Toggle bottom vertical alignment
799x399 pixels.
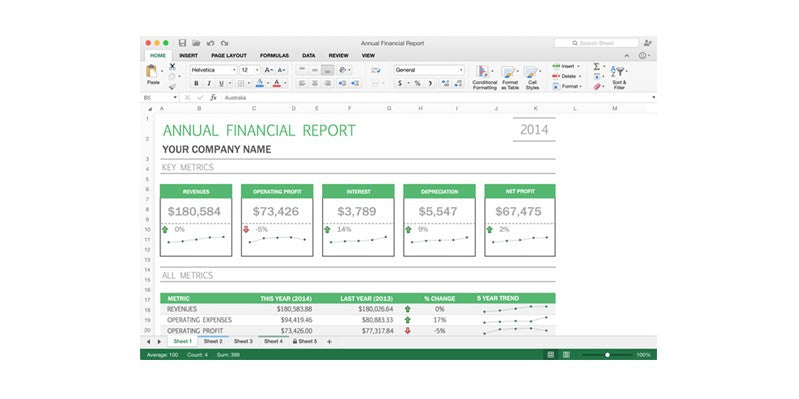[328, 70]
